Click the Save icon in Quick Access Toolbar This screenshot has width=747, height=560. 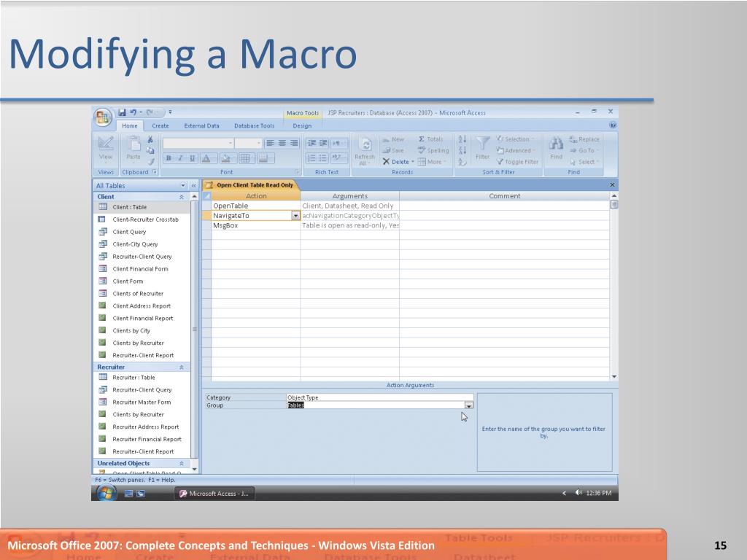coord(122,112)
